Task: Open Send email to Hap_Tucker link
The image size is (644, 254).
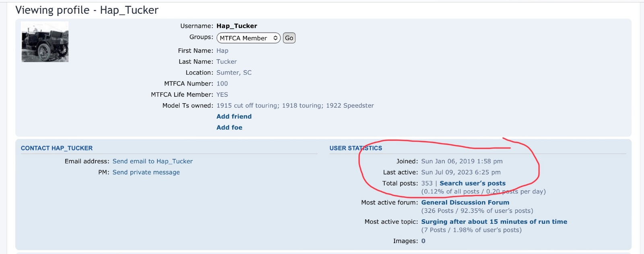Action: tap(153, 161)
